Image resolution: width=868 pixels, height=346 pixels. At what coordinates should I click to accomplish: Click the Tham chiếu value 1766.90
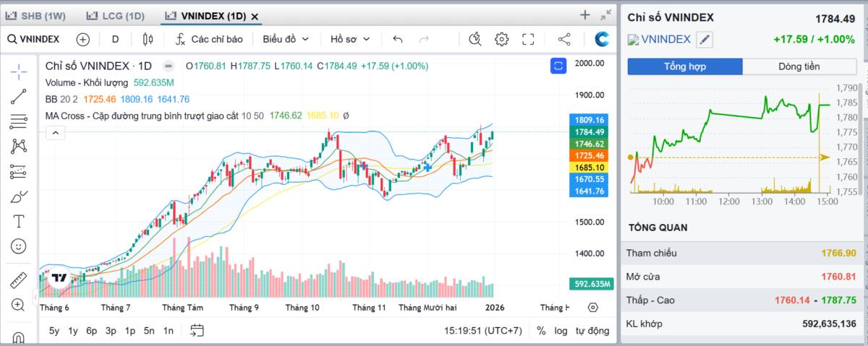(838, 253)
